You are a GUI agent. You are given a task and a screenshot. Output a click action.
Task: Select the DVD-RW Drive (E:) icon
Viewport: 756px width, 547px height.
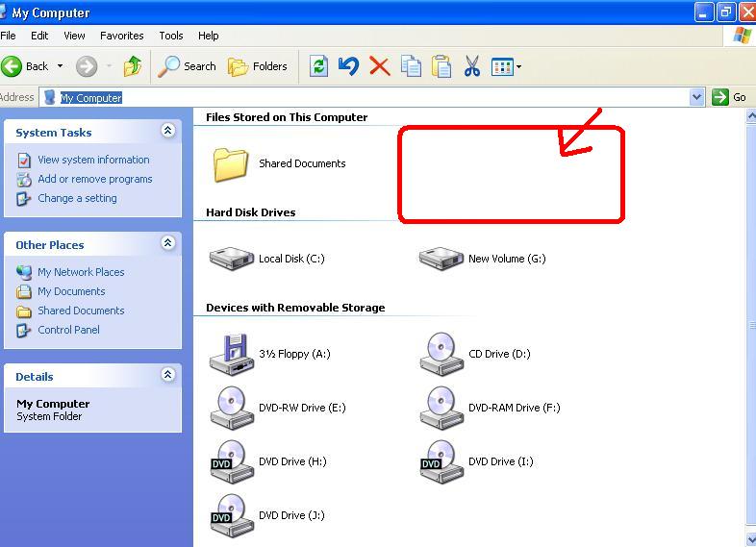pyautogui.click(x=232, y=409)
